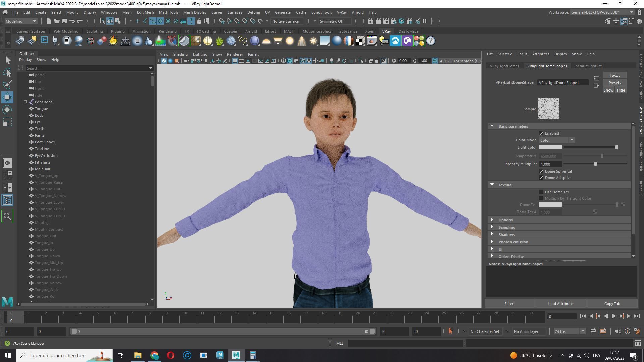Toggle the Enabled checkbox
Screen dimensions: 644x362
coord(541,133)
